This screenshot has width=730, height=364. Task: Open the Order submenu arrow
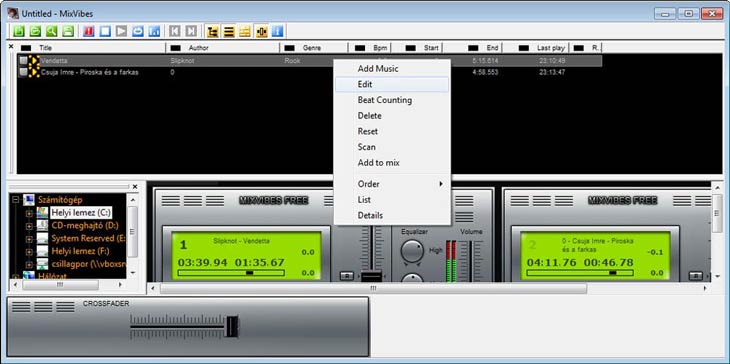[x=441, y=184]
